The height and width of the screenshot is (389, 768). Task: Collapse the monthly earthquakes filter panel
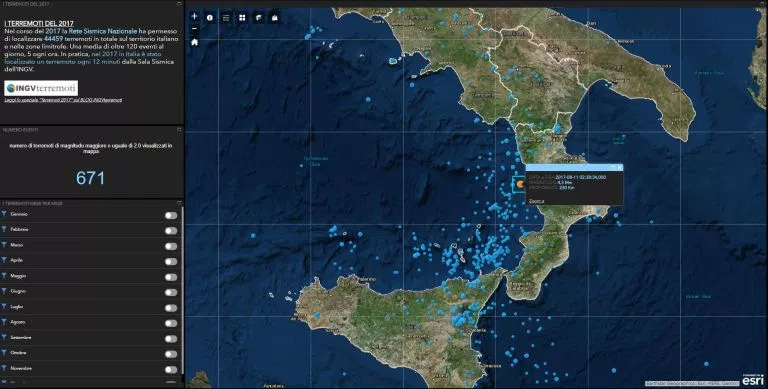tap(179, 203)
